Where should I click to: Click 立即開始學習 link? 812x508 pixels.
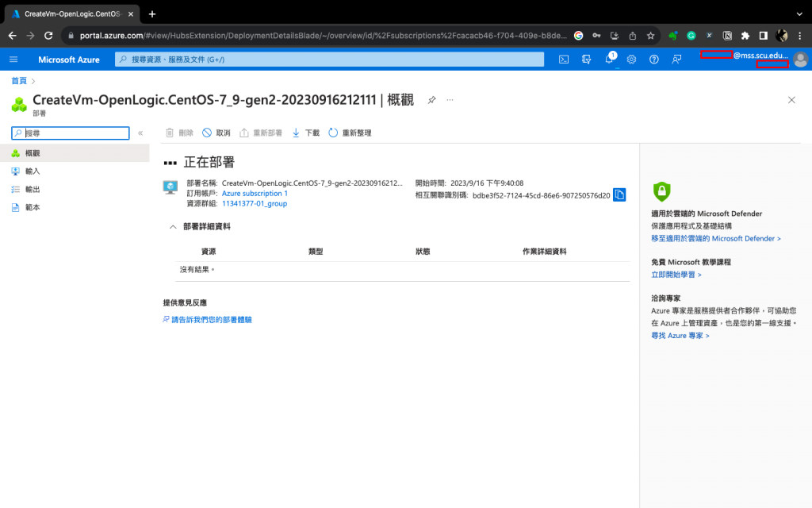(x=676, y=275)
